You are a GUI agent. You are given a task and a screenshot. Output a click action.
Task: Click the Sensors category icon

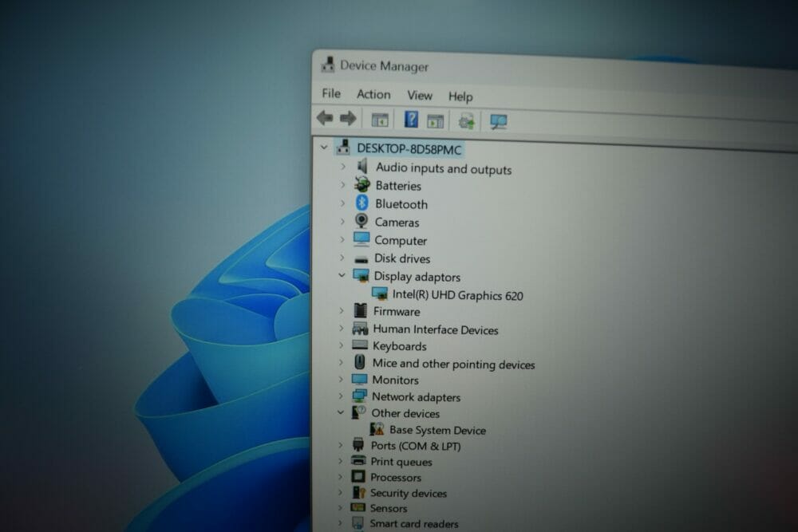358,507
